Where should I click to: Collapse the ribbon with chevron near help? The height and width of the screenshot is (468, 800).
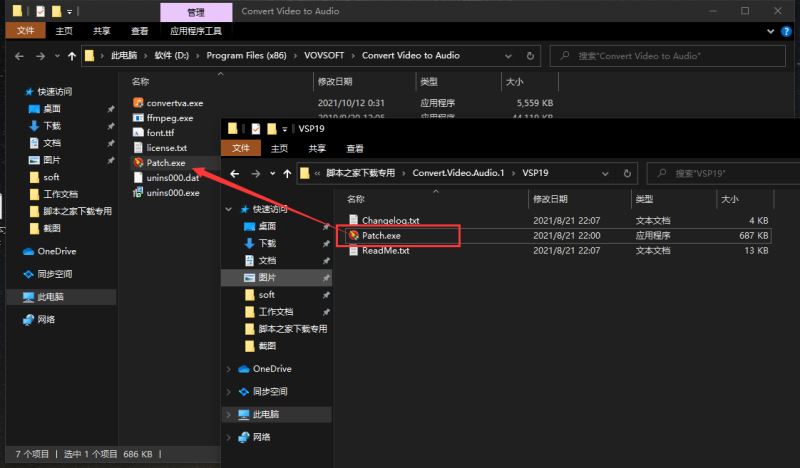[x=770, y=31]
